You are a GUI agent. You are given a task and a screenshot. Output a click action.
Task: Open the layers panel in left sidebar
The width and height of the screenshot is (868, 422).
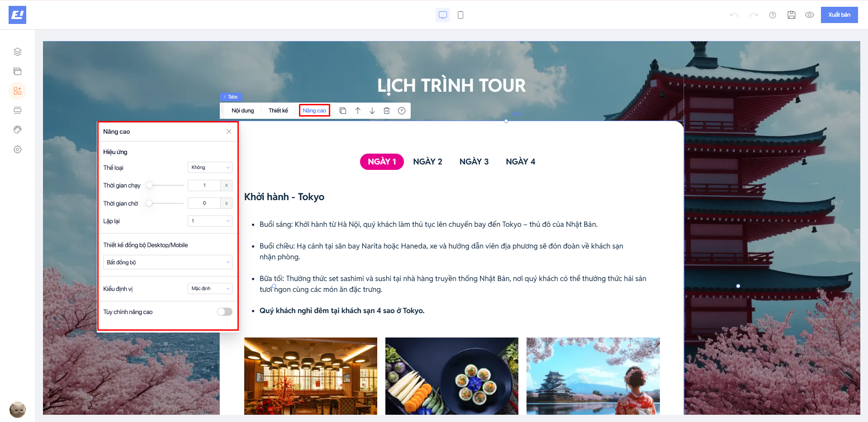coord(18,52)
